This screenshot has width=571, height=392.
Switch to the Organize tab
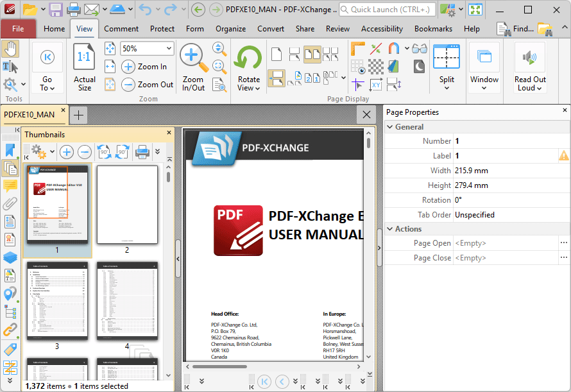pos(230,29)
